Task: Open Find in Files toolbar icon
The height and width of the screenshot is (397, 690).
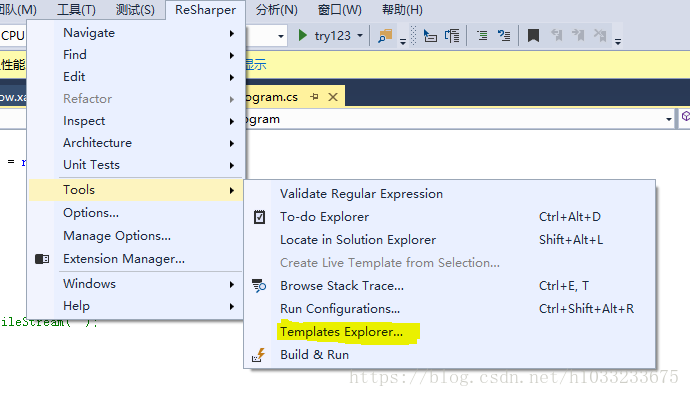Action: click(x=385, y=36)
